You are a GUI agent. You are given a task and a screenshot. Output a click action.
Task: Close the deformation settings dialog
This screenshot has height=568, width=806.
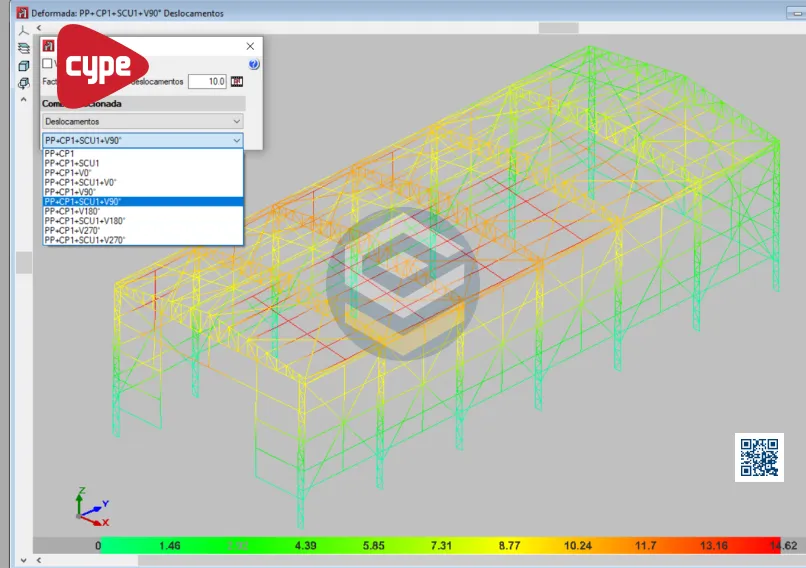click(x=250, y=46)
